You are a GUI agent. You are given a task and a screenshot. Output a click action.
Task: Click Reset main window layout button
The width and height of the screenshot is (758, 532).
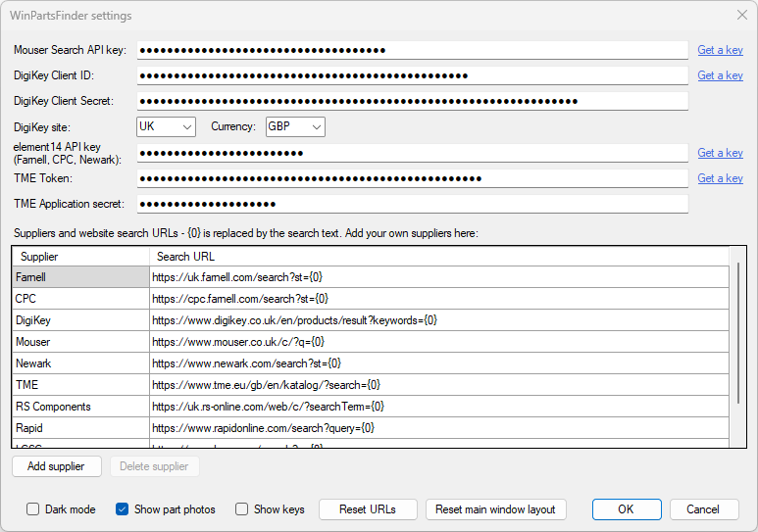click(x=495, y=509)
